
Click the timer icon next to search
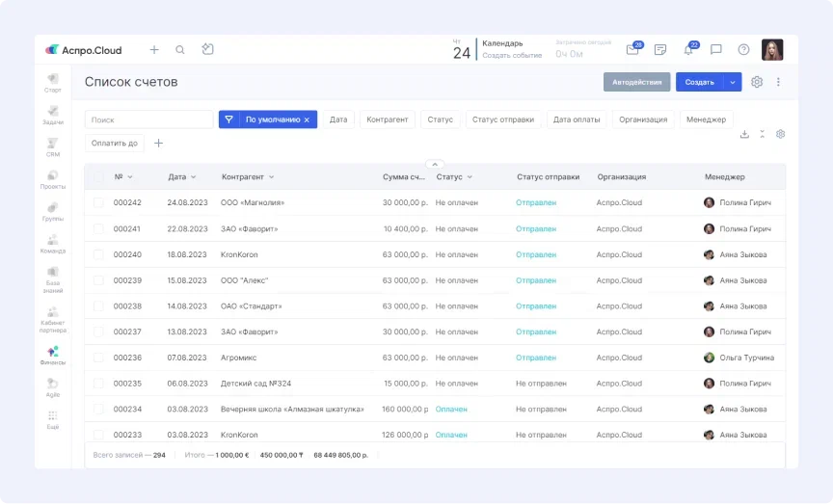[207, 49]
